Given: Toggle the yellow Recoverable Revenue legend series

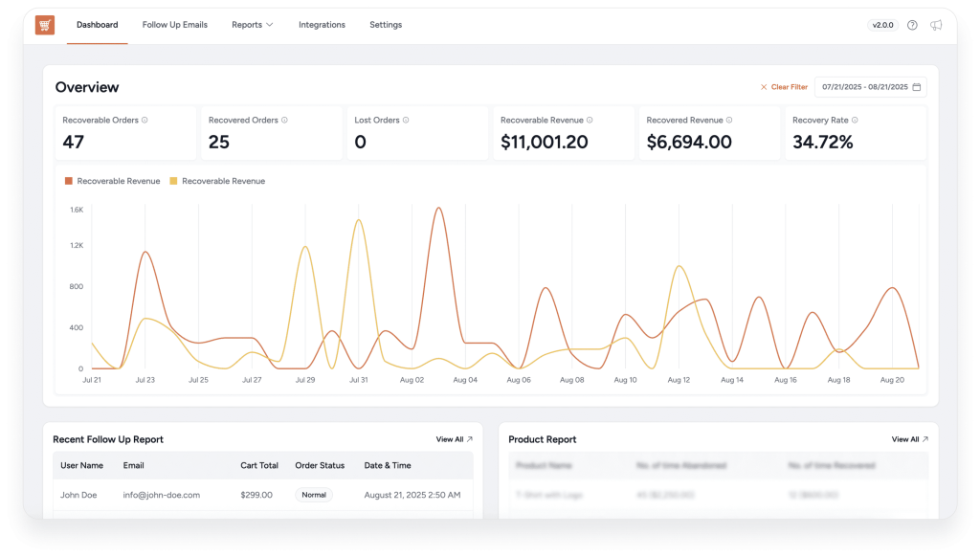Looking at the screenshot, I should pyautogui.click(x=217, y=181).
